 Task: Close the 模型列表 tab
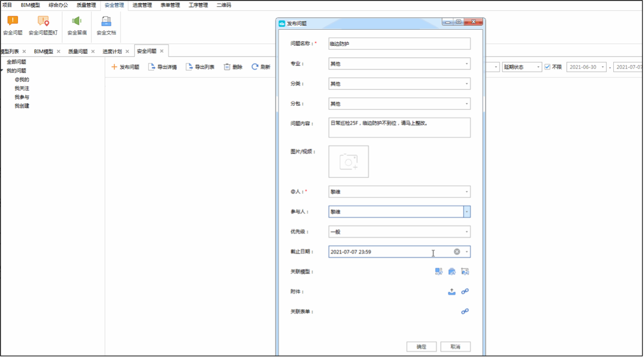click(24, 51)
